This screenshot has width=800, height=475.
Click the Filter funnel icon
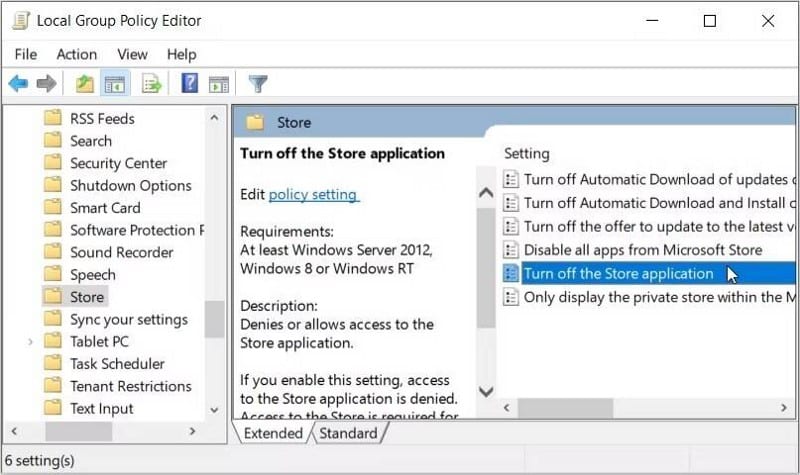[258, 84]
